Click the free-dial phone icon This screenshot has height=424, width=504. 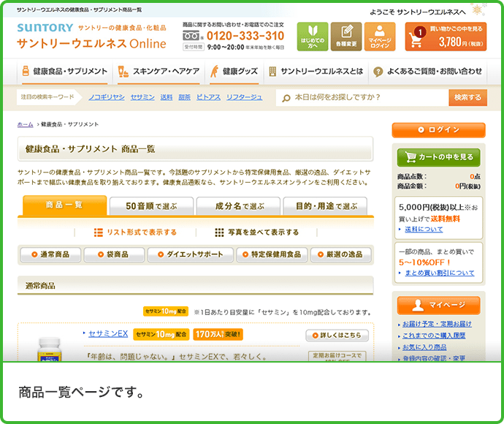(191, 36)
